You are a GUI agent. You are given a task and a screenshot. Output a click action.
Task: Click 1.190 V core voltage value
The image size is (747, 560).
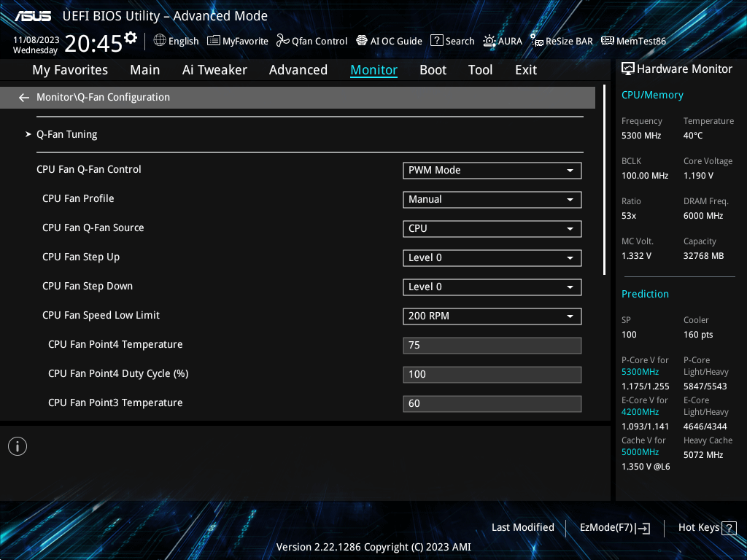(x=698, y=176)
